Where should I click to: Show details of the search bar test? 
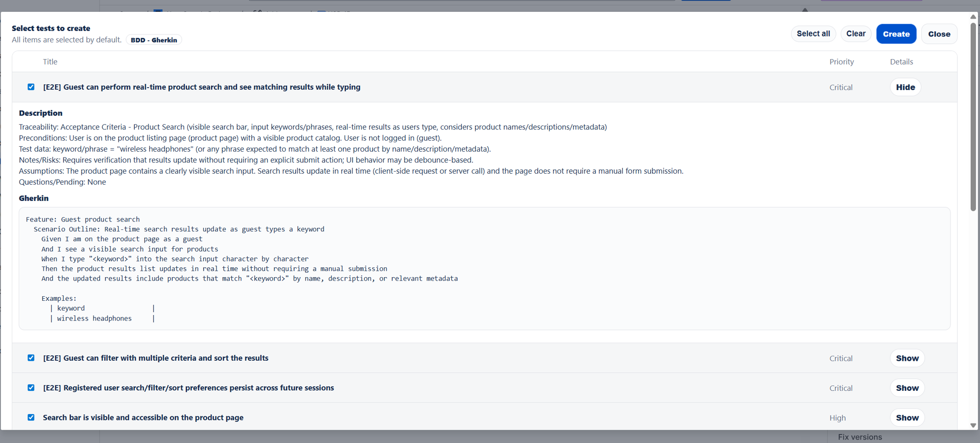click(907, 417)
